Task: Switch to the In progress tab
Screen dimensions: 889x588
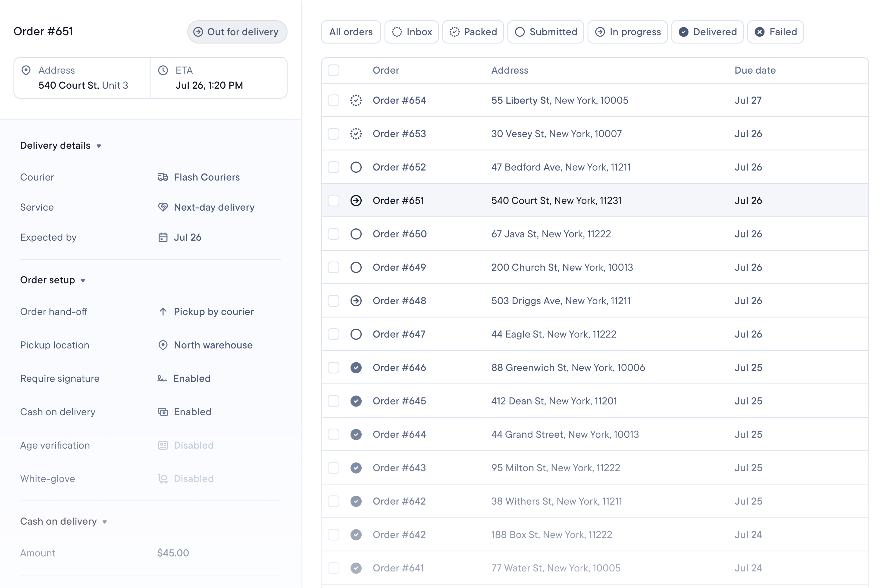Action: [x=628, y=32]
